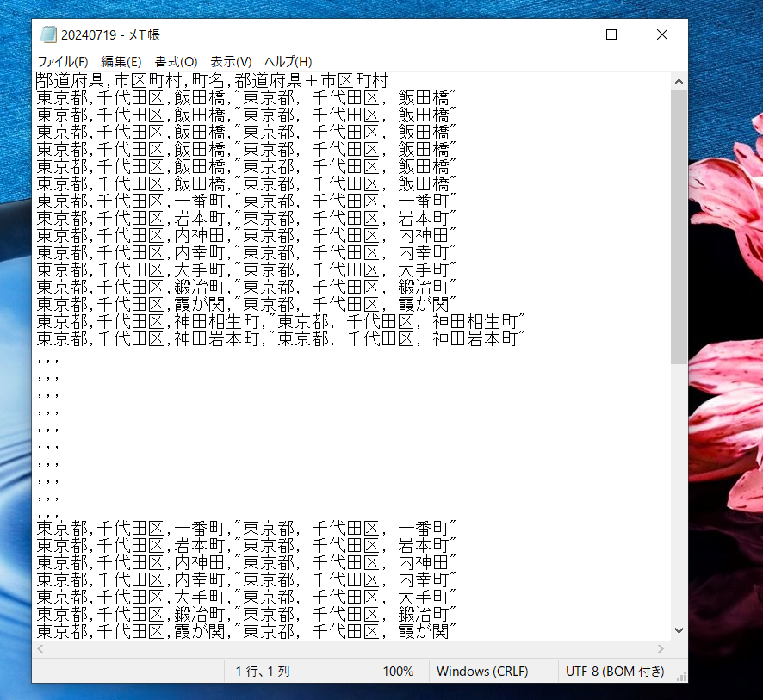
Task: Click the horizontal scrollbar left arrow
Action: pyautogui.click(x=40, y=648)
